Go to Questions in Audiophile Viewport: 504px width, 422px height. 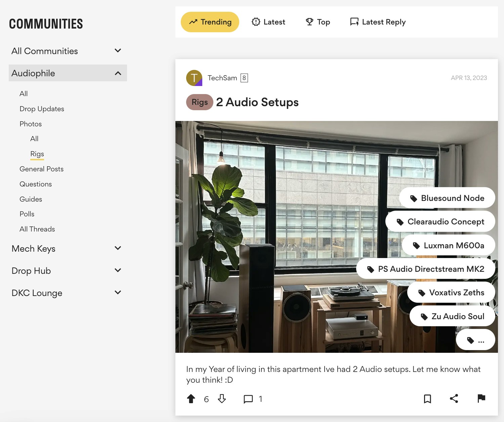(36, 184)
